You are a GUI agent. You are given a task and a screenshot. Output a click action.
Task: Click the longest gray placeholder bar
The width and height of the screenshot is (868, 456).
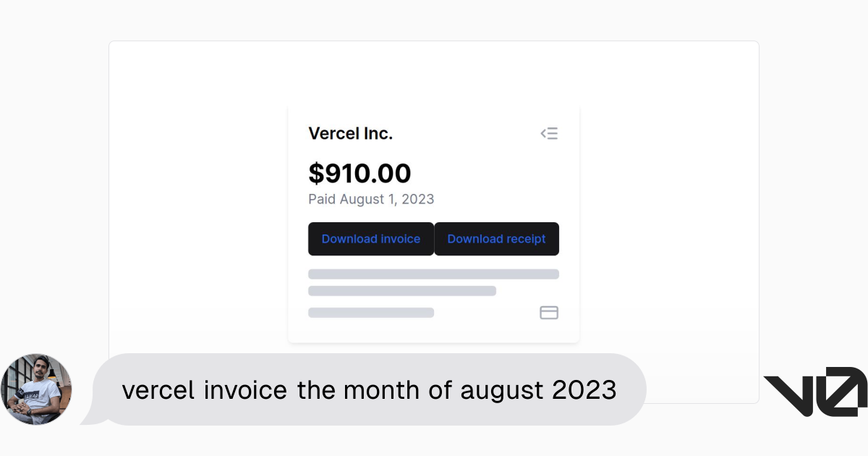tap(433, 274)
